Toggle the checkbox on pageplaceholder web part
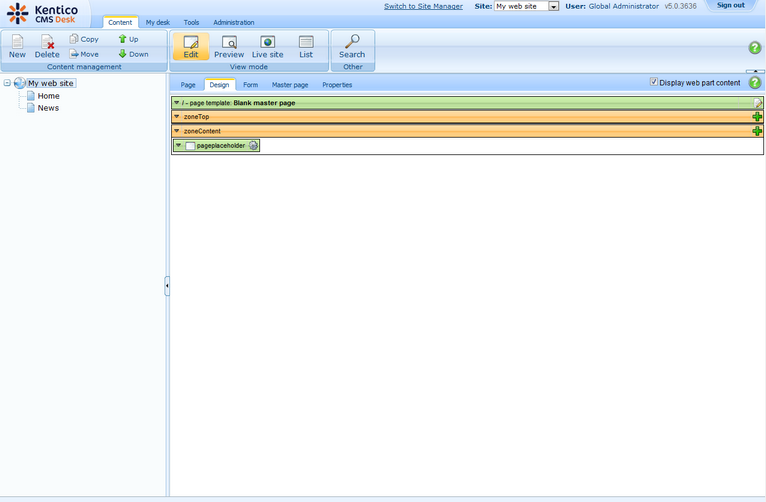This screenshot has height=502, width=766. pos(190,146)
